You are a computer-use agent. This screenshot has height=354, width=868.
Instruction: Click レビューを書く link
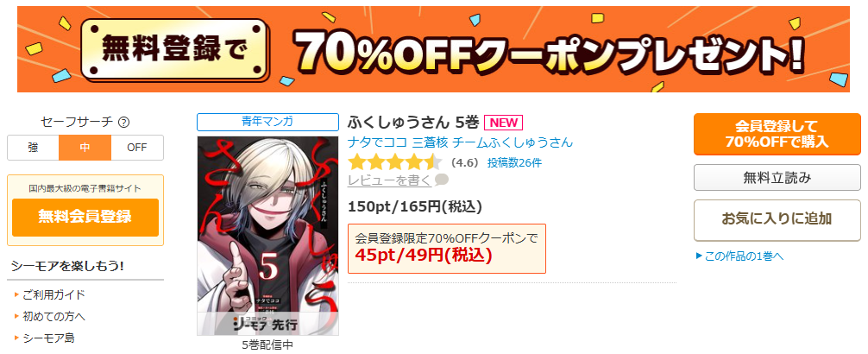[x=390, y=180]
